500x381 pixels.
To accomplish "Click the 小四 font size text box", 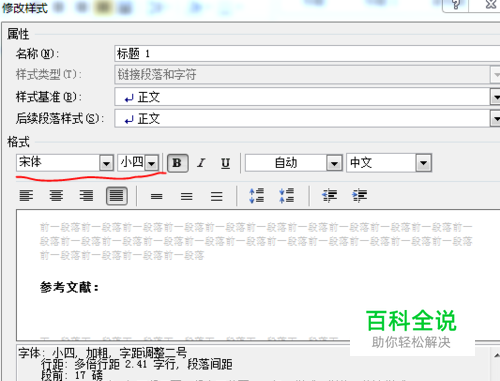I will tap(132, 163).
